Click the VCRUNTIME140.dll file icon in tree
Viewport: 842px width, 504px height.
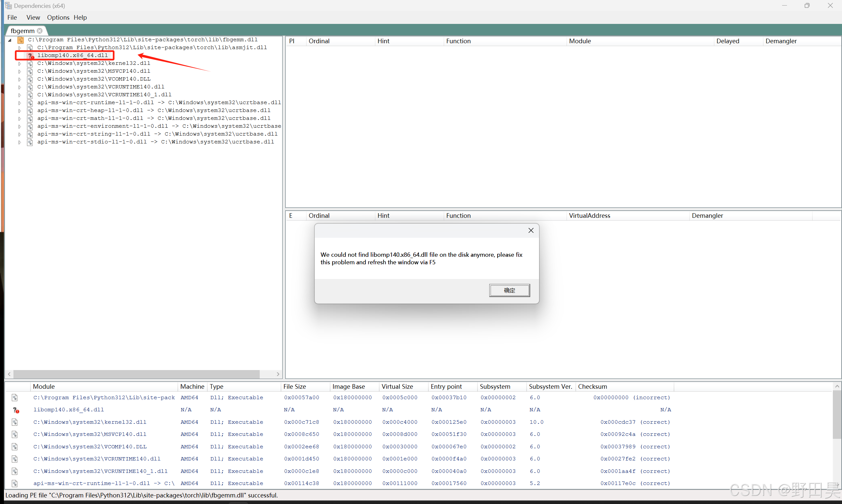(30, 87)
